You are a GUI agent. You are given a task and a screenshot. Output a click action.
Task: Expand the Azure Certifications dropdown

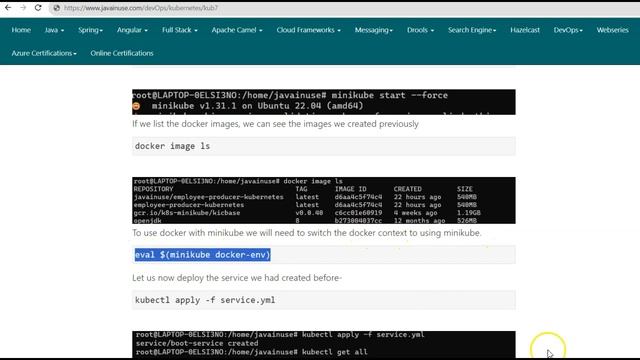pos(44,53)
